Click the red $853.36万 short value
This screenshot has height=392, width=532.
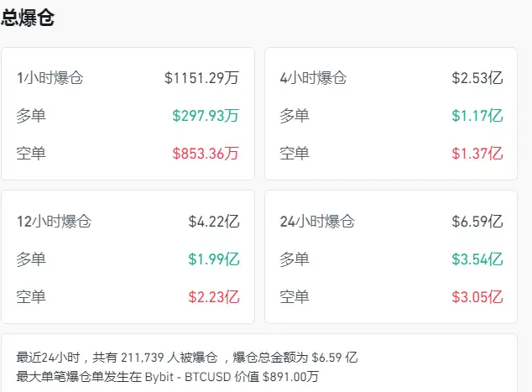(x=206, y=153)
